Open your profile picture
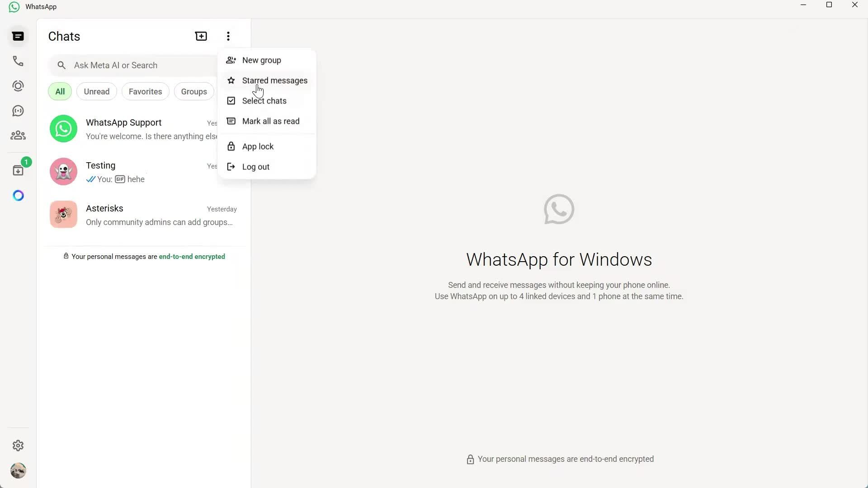This screenshot has width=868, height=488. tap(18, 470)
